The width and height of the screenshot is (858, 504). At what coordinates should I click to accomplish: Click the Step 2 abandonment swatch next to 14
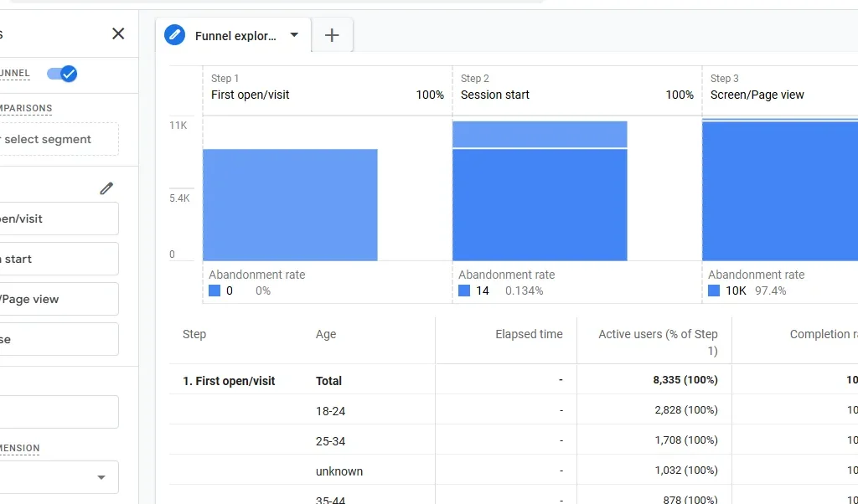pos(464,291)
